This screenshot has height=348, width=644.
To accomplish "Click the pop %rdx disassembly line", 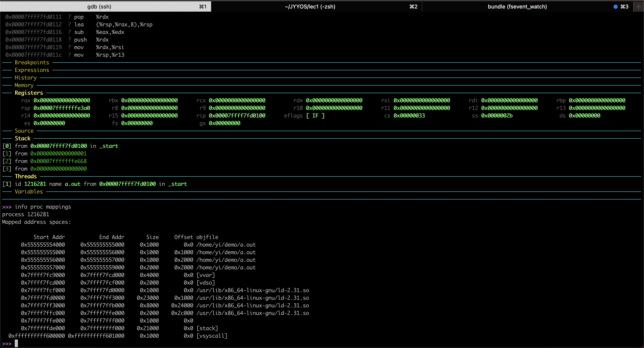I will (57, 17).
